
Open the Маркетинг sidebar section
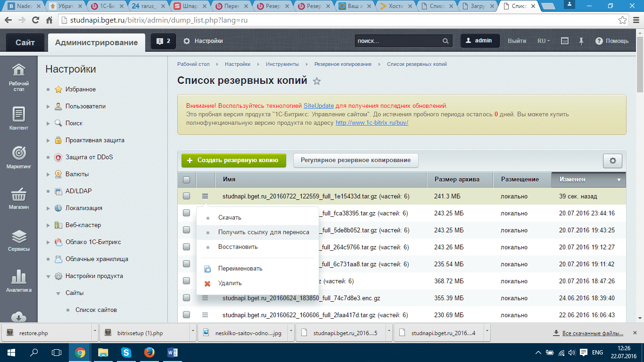click(x=19, y=157)
